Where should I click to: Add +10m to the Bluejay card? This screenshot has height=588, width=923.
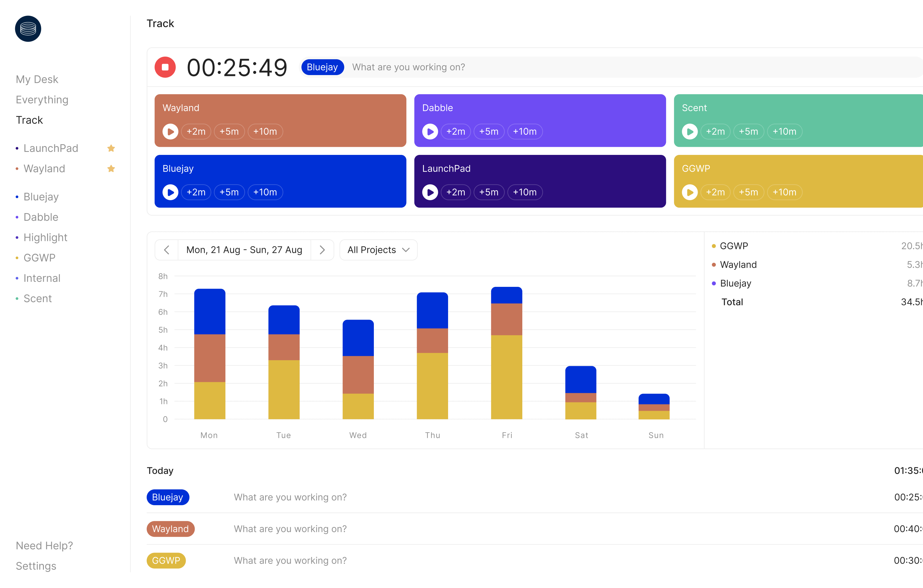[265, 192]
